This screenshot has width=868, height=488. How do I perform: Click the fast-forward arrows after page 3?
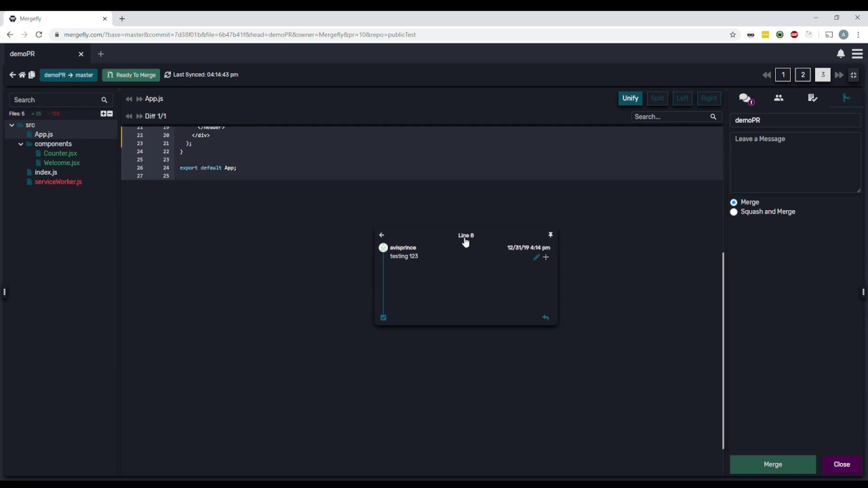(839, 75)
